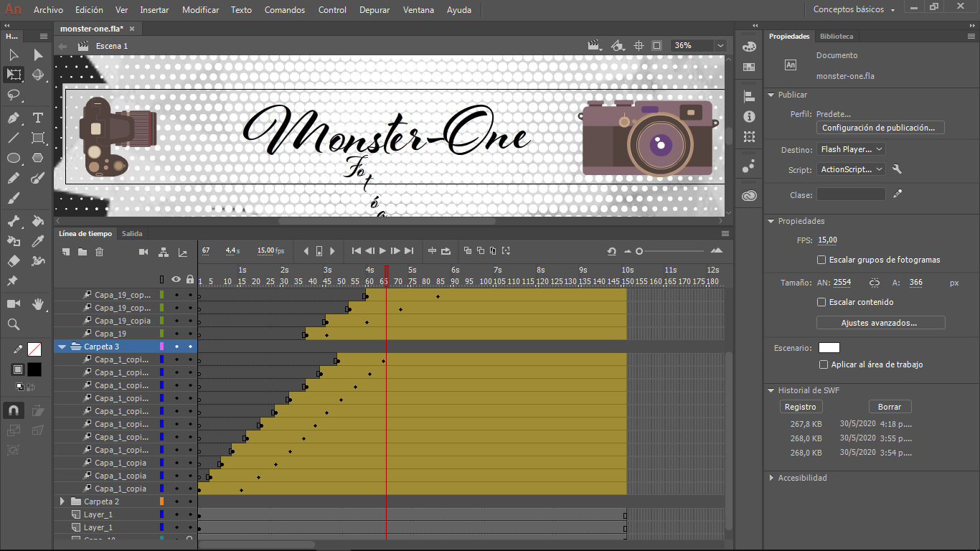Viewport: 980px width, 551px height.
Task: Open the Destino Flash Player dropdown
Action: [851, 149]
